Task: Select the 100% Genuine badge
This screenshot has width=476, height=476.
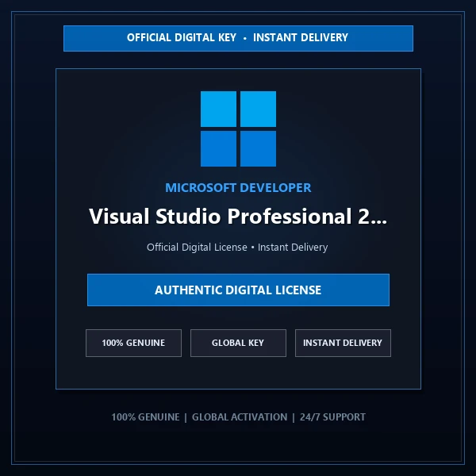Action: pyautogui.click(x=133, y=343)
